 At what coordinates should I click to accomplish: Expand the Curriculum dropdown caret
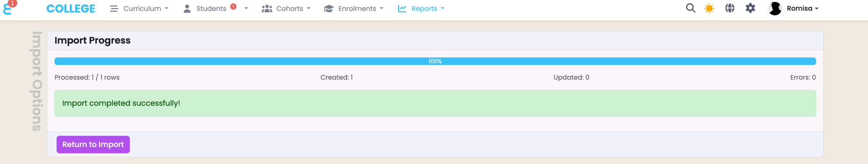[x=166, y=8]
